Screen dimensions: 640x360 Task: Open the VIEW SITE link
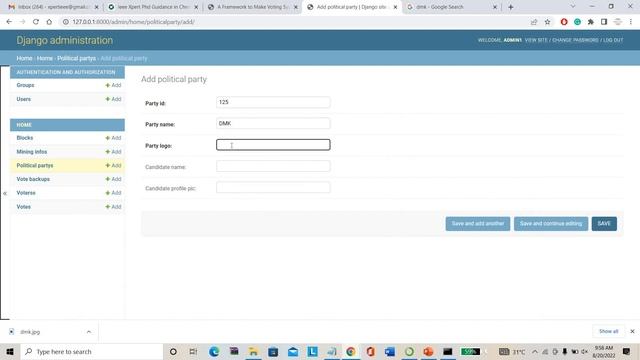pyautogui.click(x=536, y=40)
